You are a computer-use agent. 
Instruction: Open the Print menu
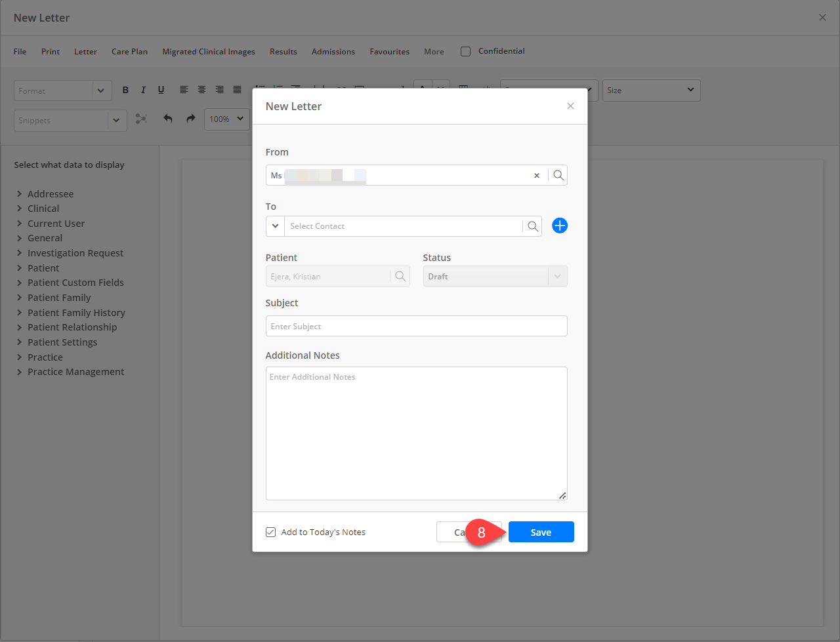coord(51,52)
